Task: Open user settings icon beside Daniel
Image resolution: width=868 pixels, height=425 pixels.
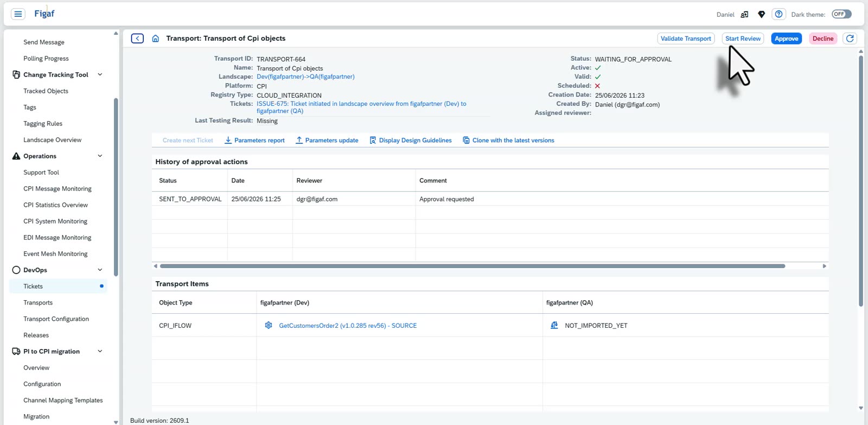Action: (744, 15)
